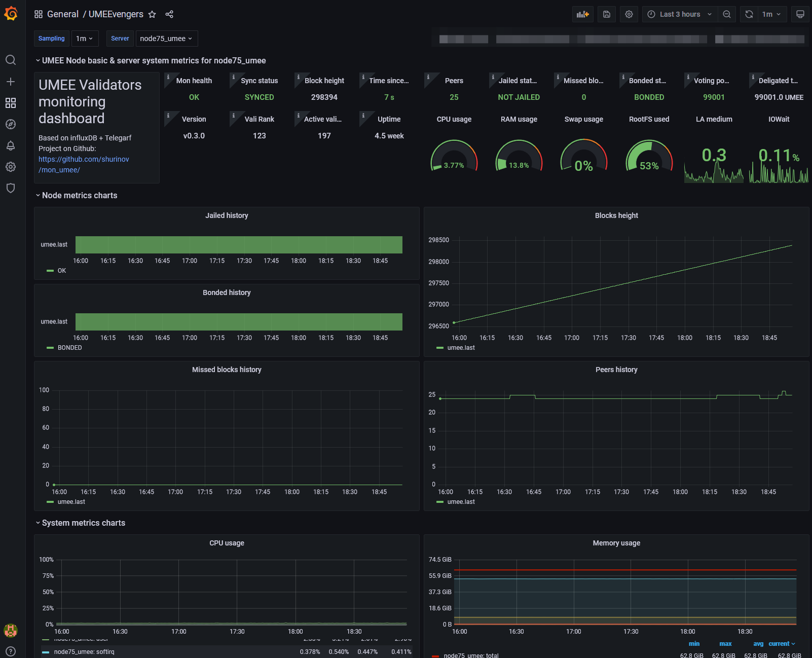Save dashboard with disk icon
812x658 pixels.
607,14
